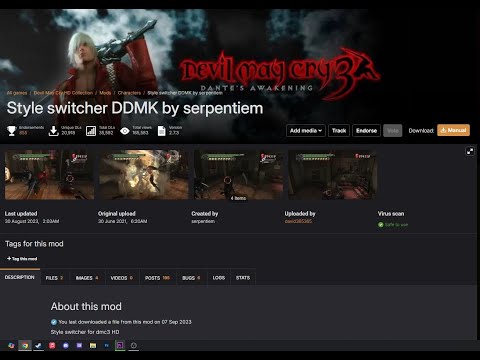480x360 pixels.
Task: Open the uploader's orange profile link
Action: click(298, 221)
